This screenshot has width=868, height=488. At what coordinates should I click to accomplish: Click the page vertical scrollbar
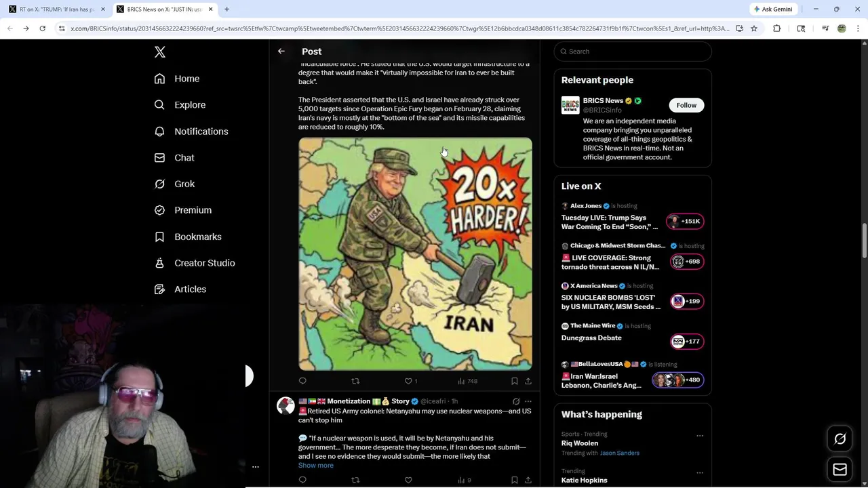pos(864,241)
